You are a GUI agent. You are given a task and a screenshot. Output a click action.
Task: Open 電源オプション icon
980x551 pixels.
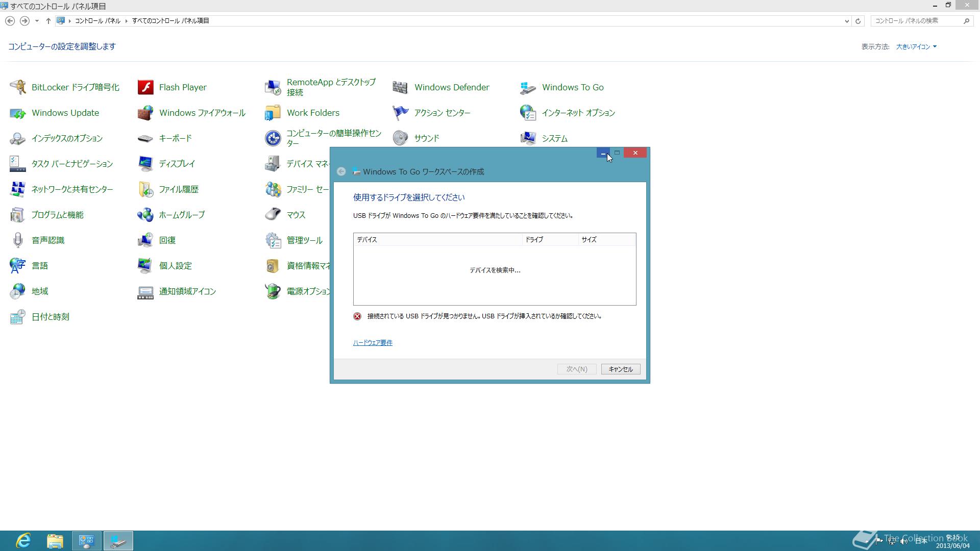click(273, 291)
